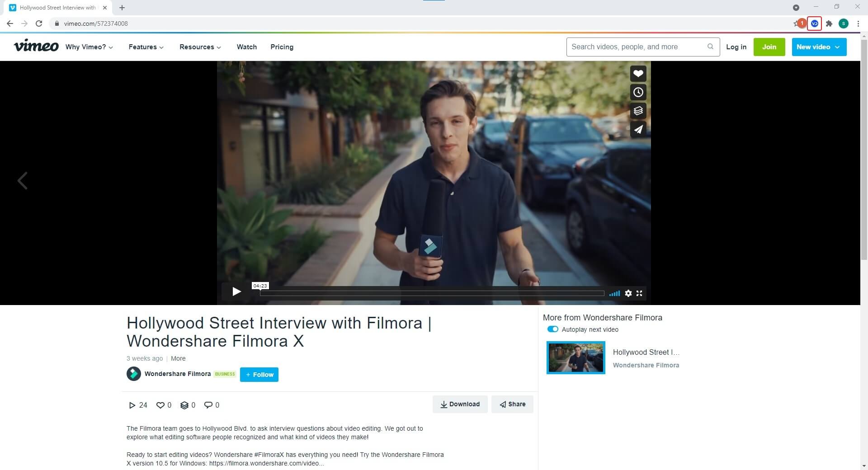Screen dimensions: 868x470
Task: Open the Resources dropdown
Action: click(x=200, y=47)
